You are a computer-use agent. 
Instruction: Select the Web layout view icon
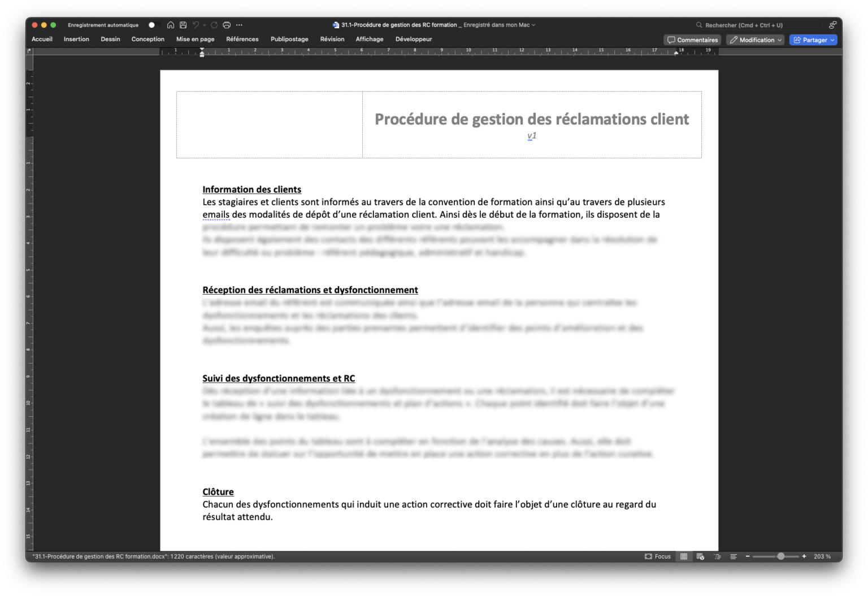point(700,556)
